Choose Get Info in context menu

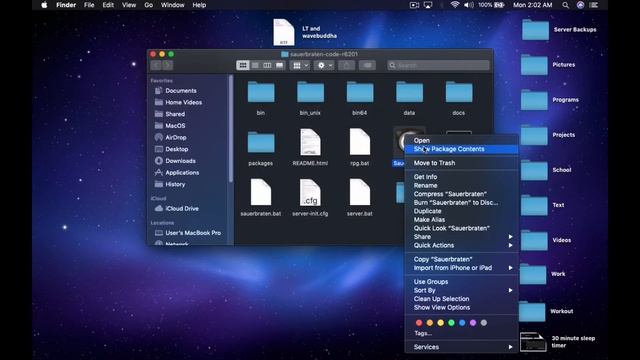pos(461,177)
